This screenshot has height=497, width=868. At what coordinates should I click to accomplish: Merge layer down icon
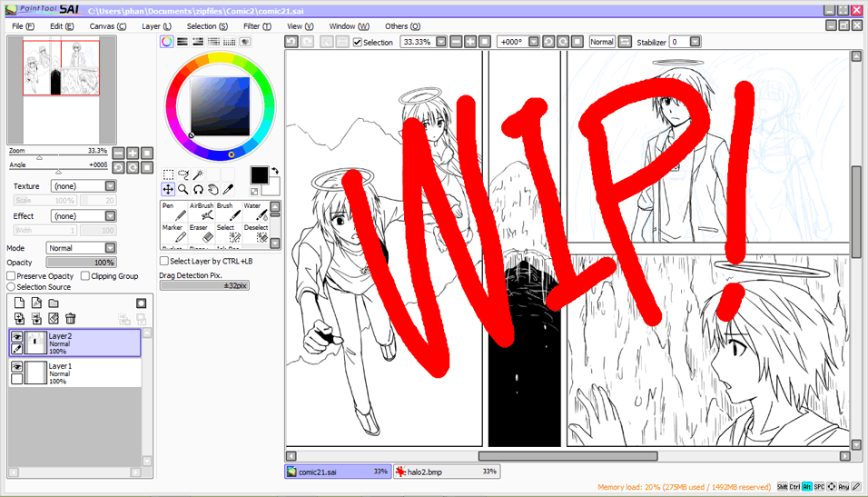pos(36,319)
